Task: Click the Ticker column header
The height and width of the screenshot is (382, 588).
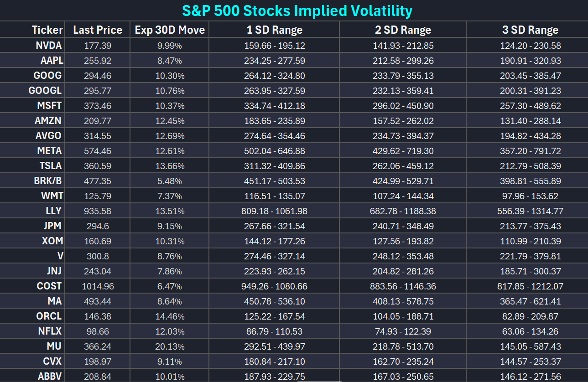Action: [47, 30]
